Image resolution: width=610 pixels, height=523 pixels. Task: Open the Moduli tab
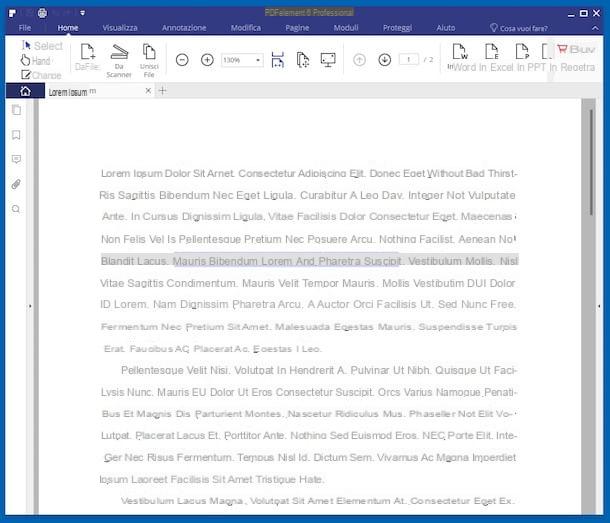click(x=346, y=28)
